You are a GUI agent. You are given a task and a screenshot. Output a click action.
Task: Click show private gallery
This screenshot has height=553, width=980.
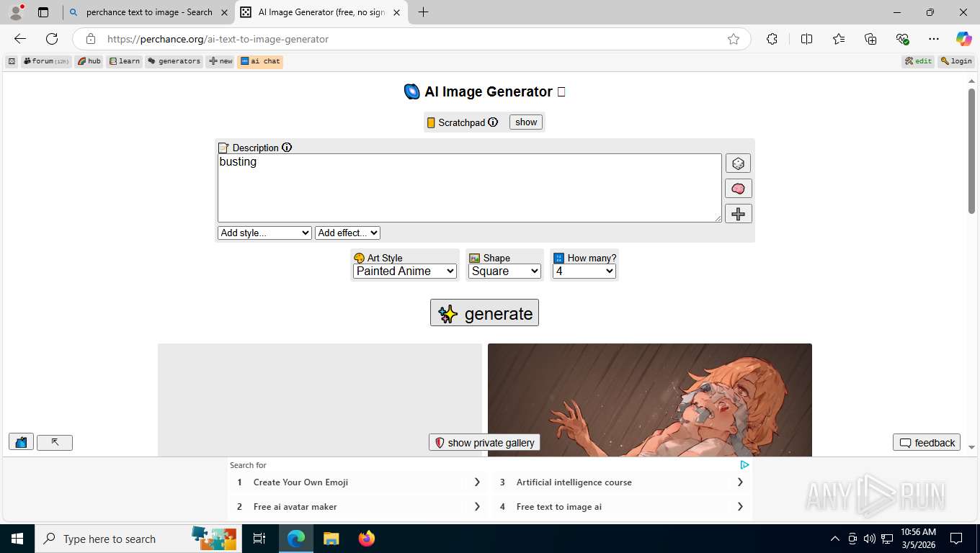[x=484, y=443]
